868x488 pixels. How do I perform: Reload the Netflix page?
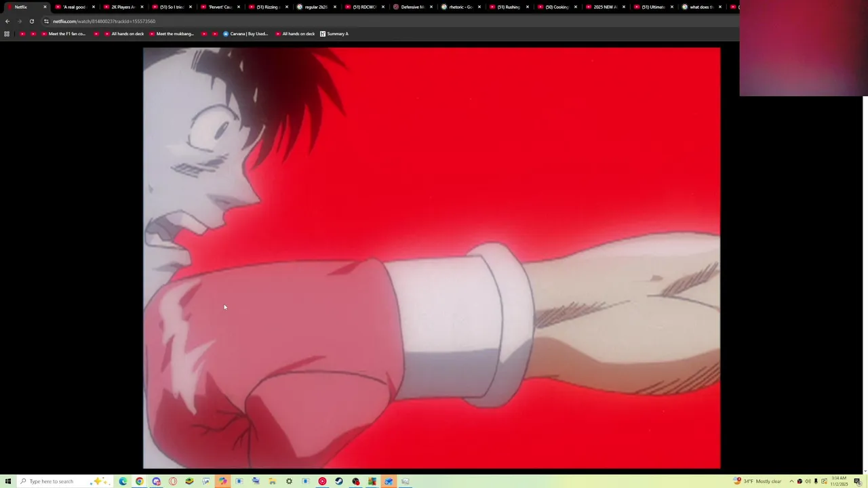(32, 21)
